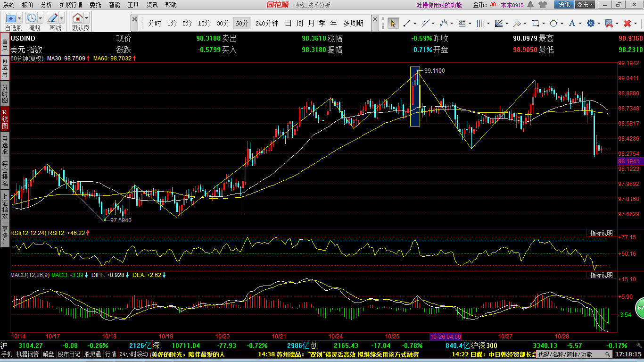Click the shirt skin theme icon
Image resolution: width=644 pixels, height=362 pixels.
(x=543, y=5)
